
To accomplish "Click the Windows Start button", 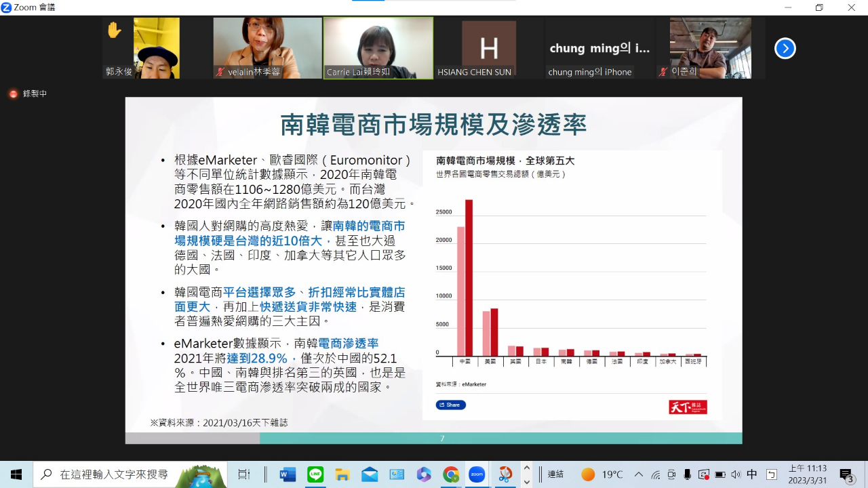I will [16, 474].
